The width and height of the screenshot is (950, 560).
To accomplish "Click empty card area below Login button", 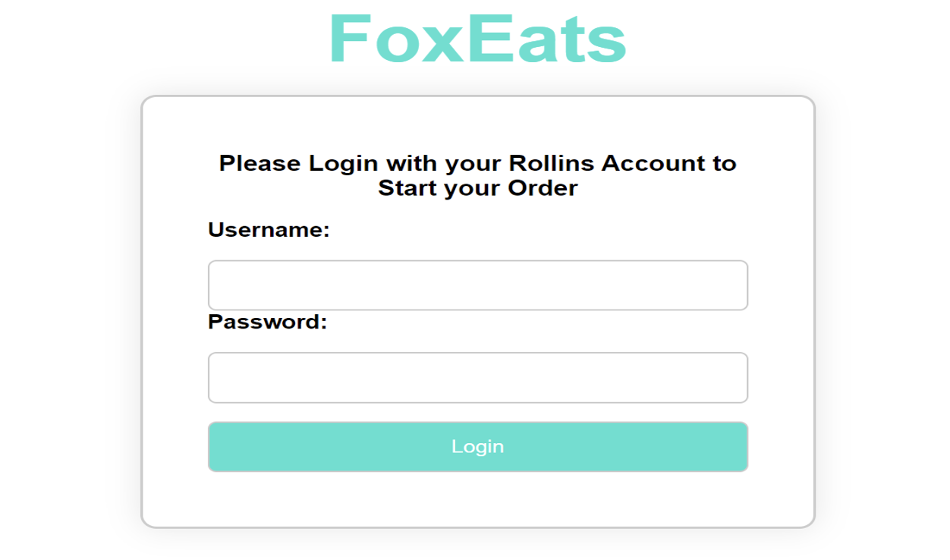I will point(478,499).
